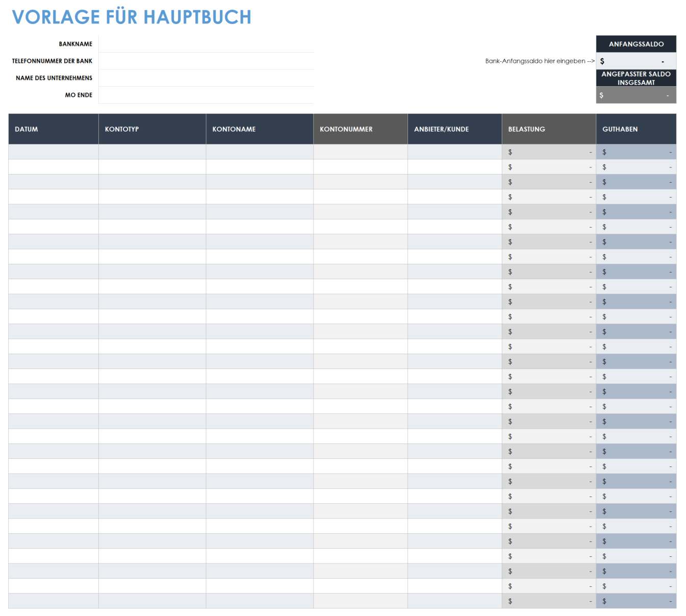Click the Name des Unternehmens label
This screenshot has width=686, height=616.
coord(54,78)
